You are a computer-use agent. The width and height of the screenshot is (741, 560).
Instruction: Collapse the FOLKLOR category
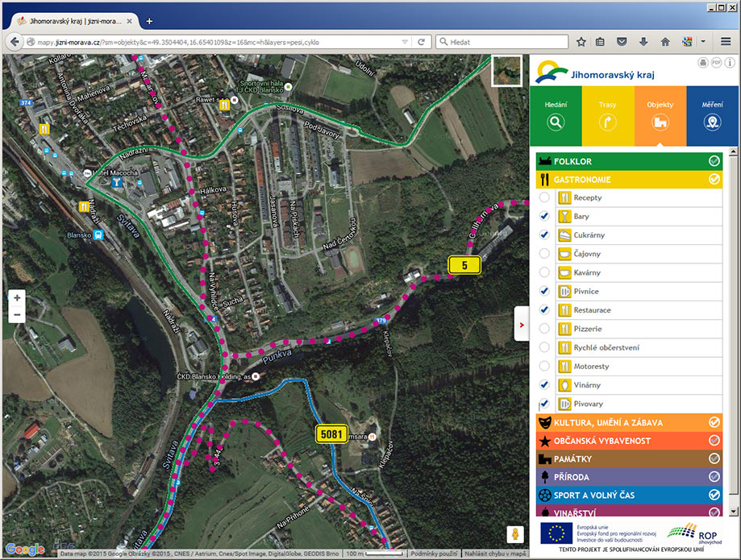(629, 161)
